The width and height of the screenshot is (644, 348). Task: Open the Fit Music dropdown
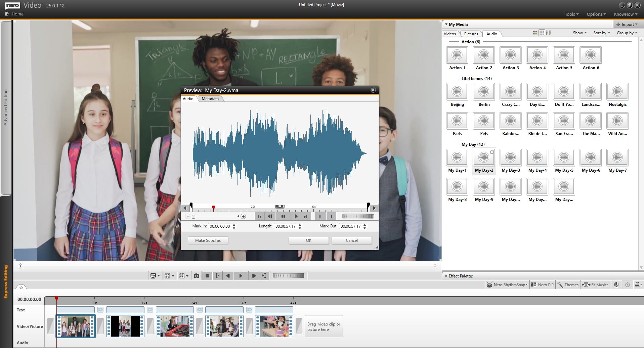595,285
